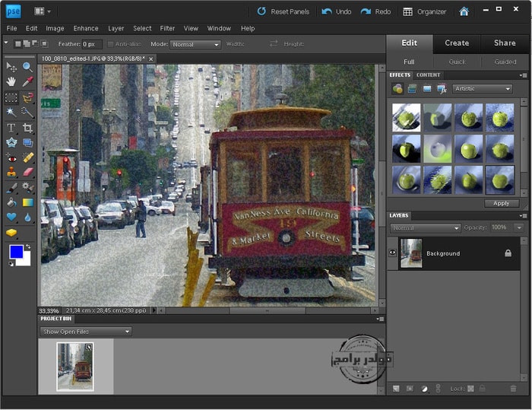Show Filters in the Effects panel
This screenshot has height=410, width=532.
[x=397, y=89]
